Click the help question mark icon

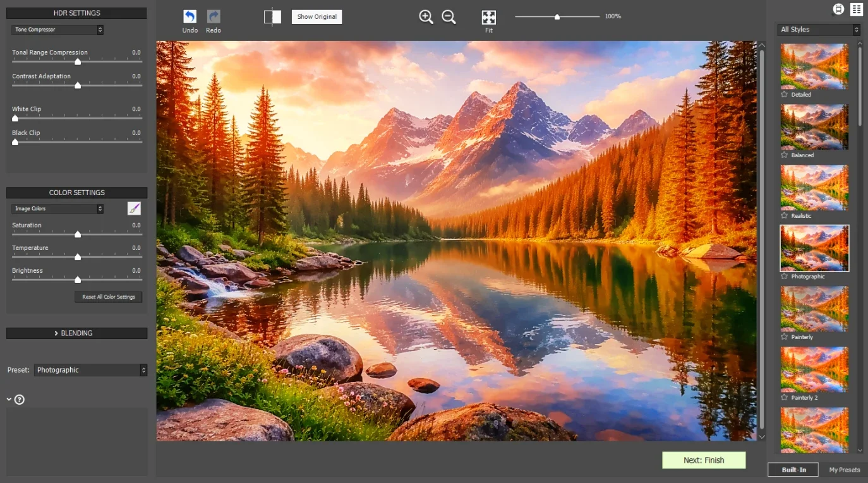point(20,400)
